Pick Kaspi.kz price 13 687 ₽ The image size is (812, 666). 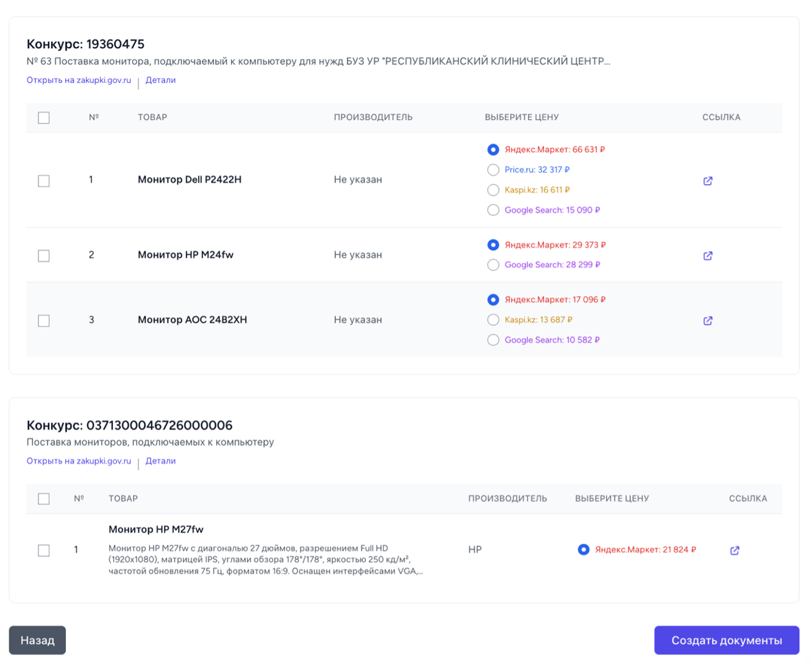tap(493, 320)
